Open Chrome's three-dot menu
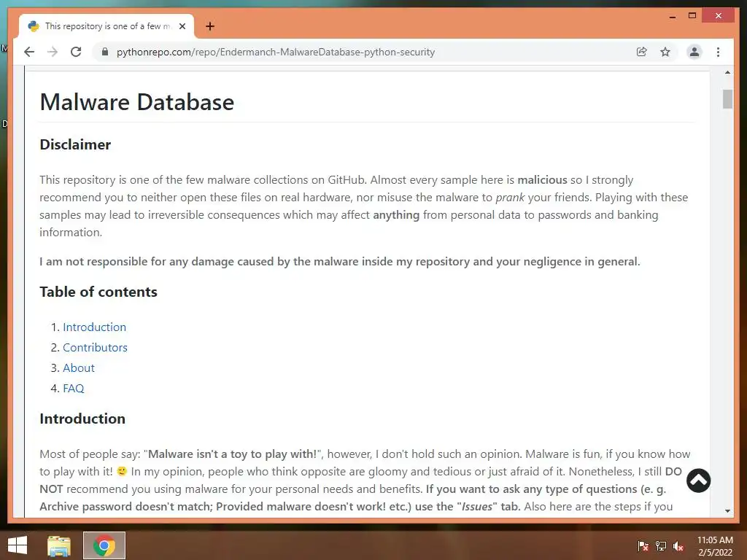Image resolution: width=747 pixels, height=560 pixels. [718, 52]
